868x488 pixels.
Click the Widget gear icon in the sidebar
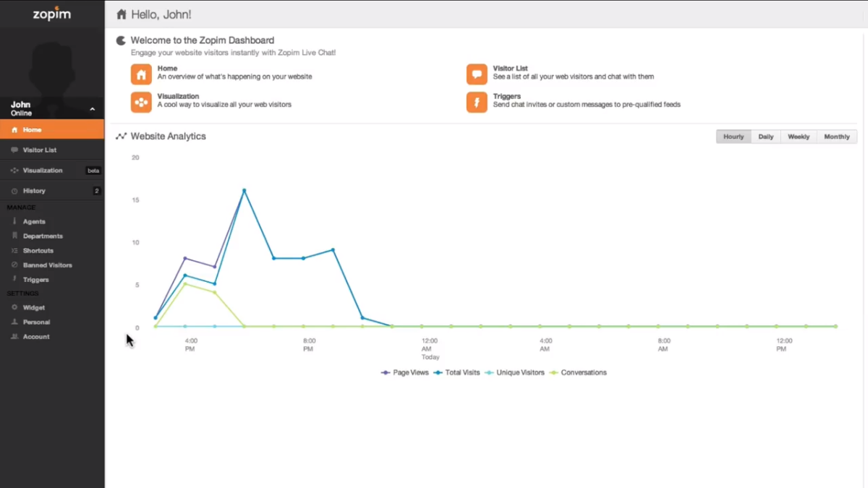tap(14, 308)
